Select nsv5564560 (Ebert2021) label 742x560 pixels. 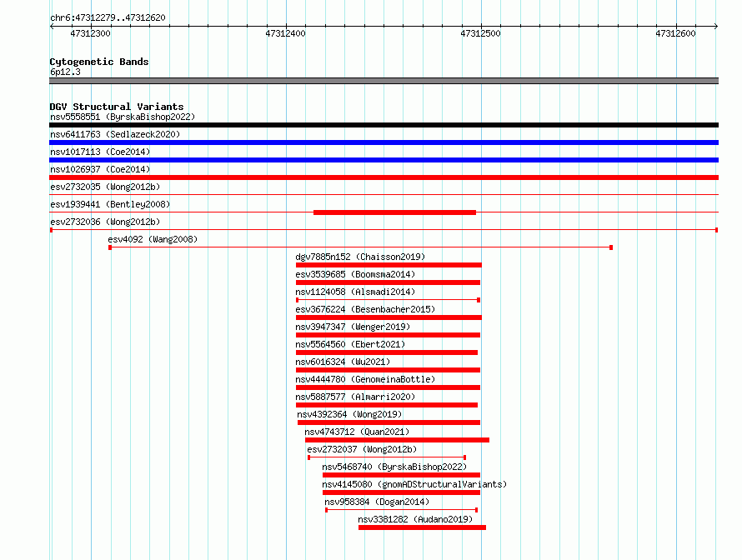(x=350, y=344)
